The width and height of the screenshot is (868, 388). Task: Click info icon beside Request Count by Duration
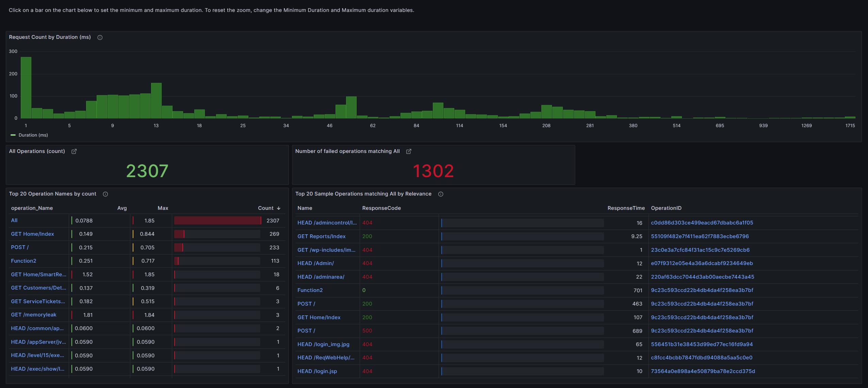click(x=100, y=37)
